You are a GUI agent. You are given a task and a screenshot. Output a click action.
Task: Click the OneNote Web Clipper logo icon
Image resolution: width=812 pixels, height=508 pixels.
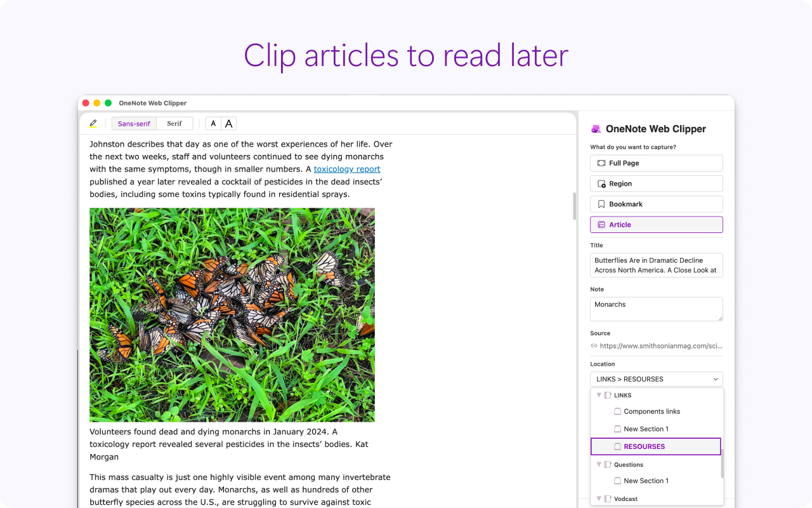(596, 129)
